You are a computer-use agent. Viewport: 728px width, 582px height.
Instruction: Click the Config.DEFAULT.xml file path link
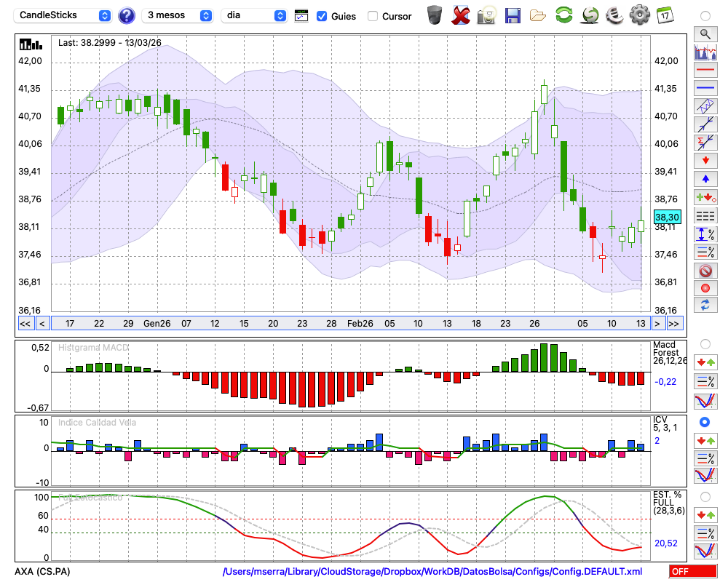pos(432,572)
